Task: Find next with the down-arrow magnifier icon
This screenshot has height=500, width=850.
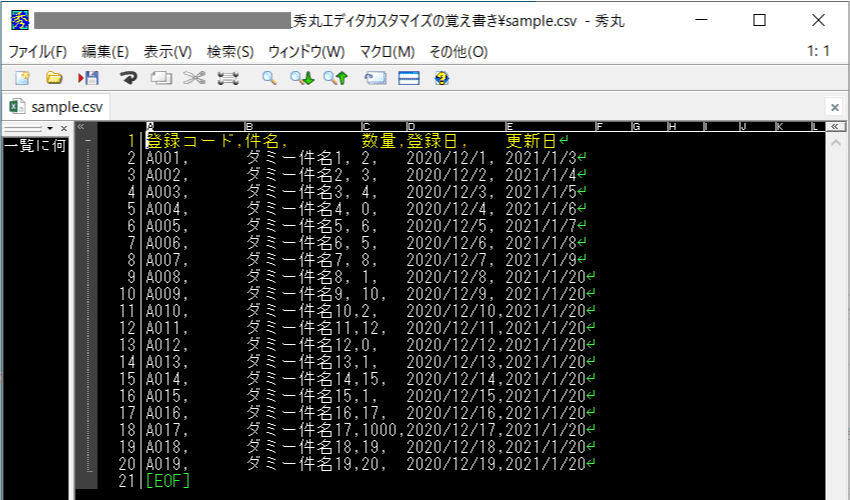Action: [x=302, y=78]
